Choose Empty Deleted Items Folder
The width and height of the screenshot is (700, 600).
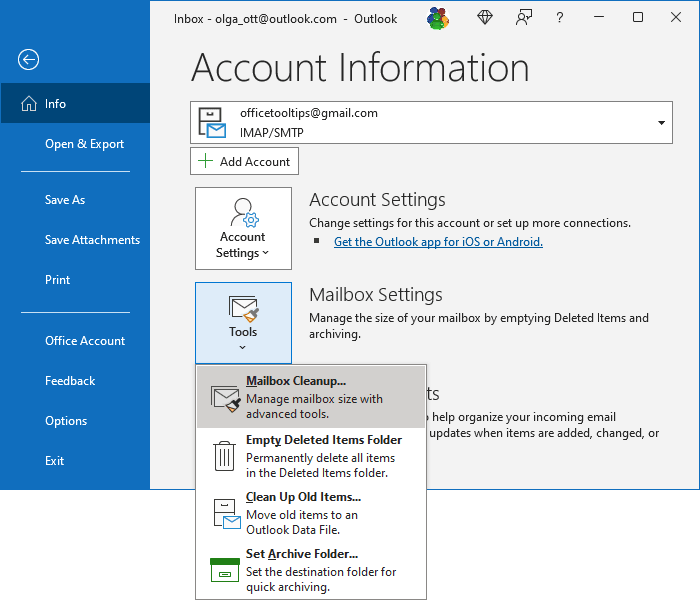(311, 456)
